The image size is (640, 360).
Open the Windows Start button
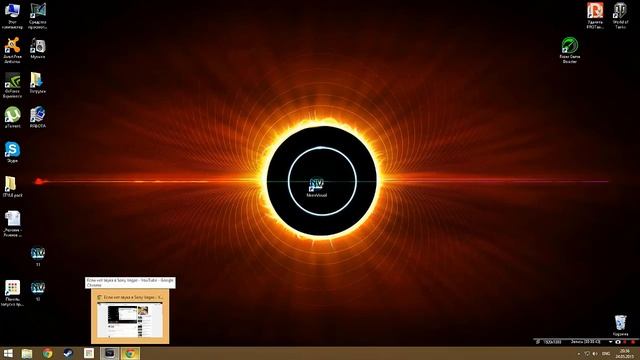tap(8, 353)
